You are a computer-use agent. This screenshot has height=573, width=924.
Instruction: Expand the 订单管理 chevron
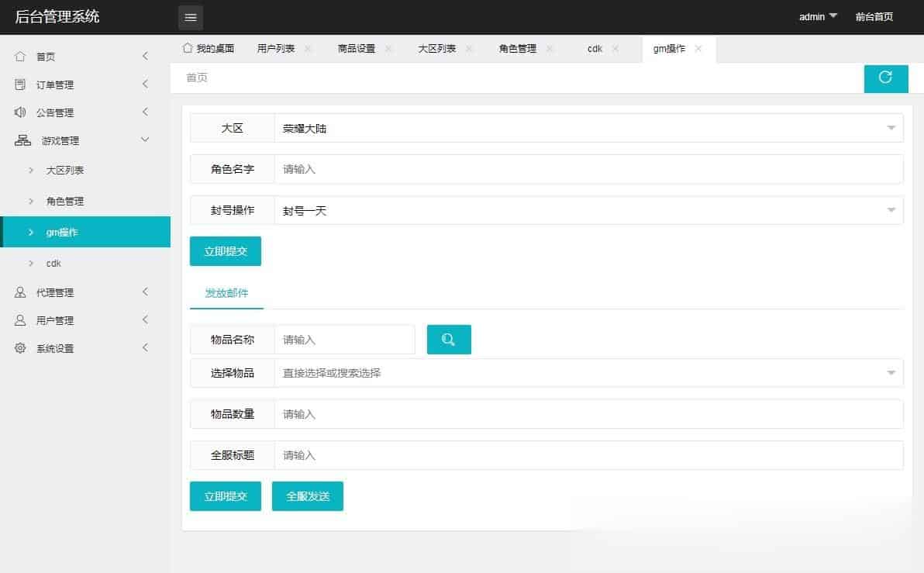coord(145,84)
